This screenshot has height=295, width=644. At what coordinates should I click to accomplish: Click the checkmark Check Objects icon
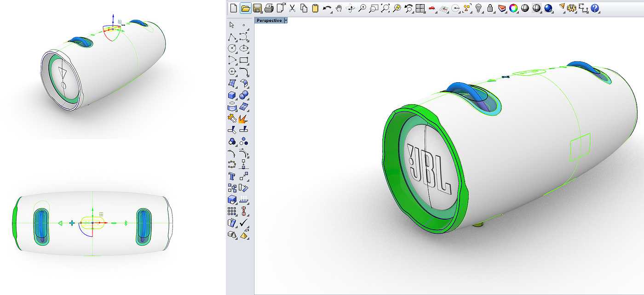[x=244, y=223]
